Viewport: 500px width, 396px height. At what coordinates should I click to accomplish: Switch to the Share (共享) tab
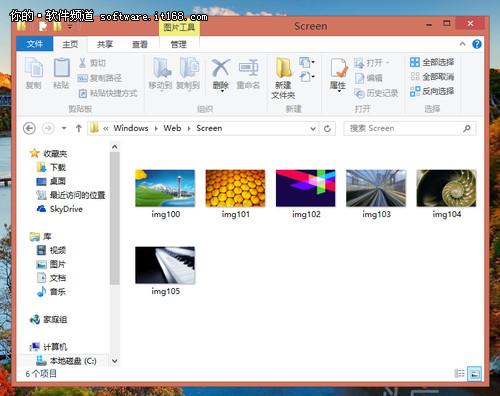point(105,44)
